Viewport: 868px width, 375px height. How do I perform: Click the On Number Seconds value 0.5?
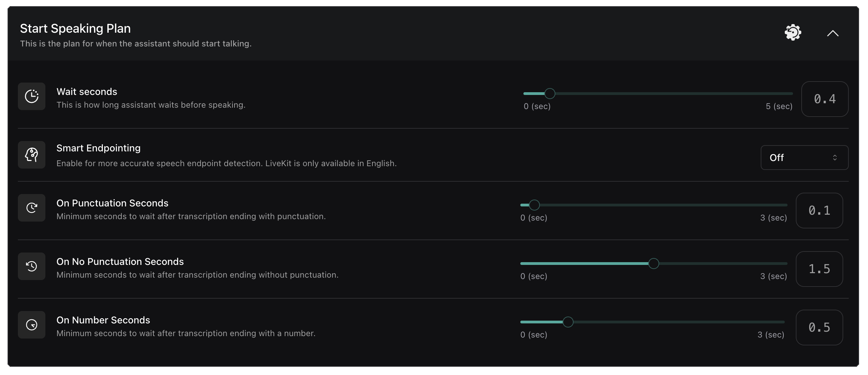[819, 328]
